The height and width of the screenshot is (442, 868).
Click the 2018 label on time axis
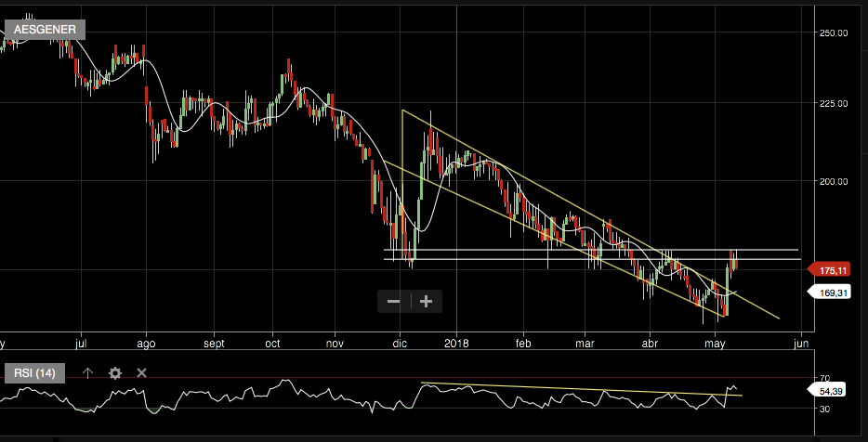pos(457,343)
